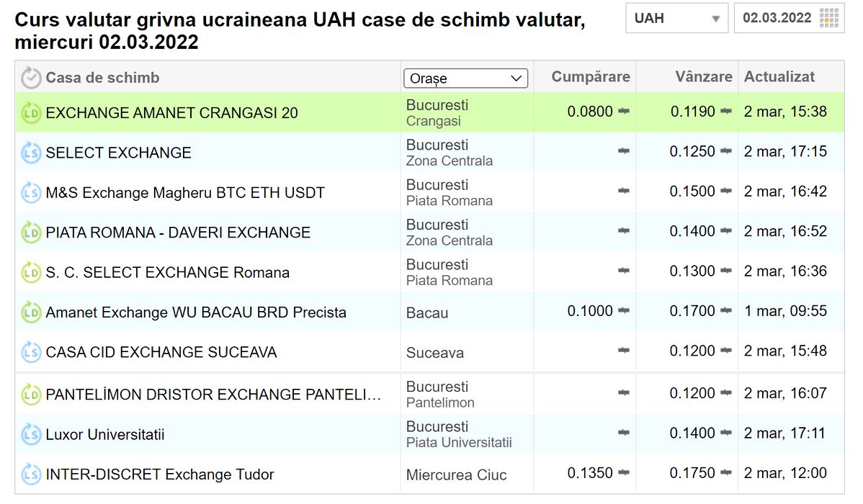The image size is (863, 504).
Task: Open S. C. SELECT EXCHANGE Romana link
Action: pyautogui.click(x=167, y=273)
